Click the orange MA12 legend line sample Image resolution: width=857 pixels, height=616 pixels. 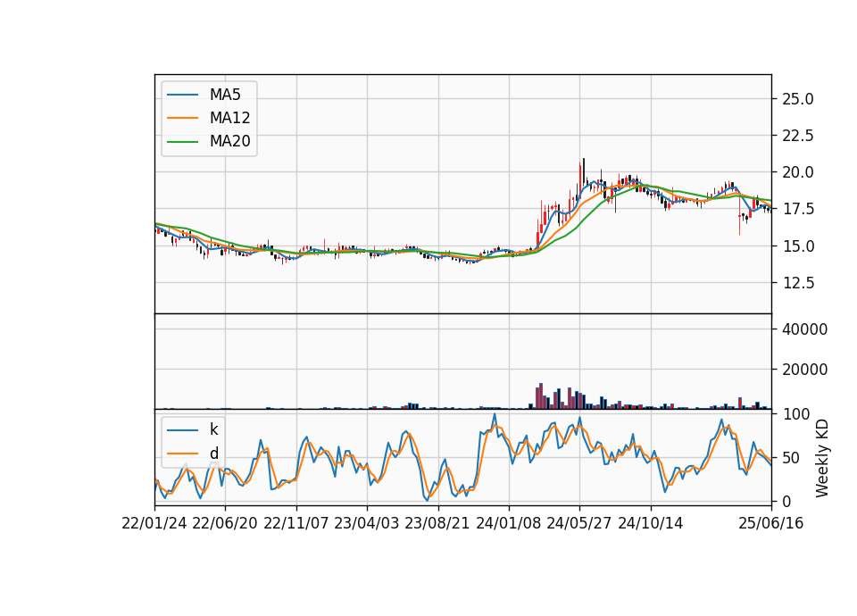point(182,118)
